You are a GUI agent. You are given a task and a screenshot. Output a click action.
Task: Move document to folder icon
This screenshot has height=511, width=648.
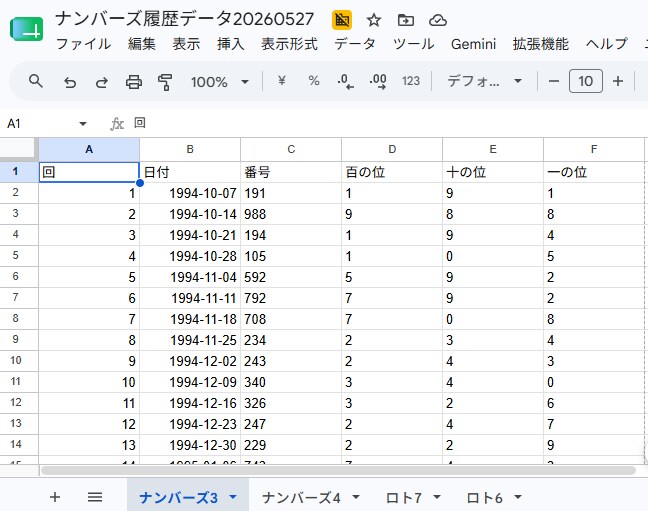coord(405,20)
